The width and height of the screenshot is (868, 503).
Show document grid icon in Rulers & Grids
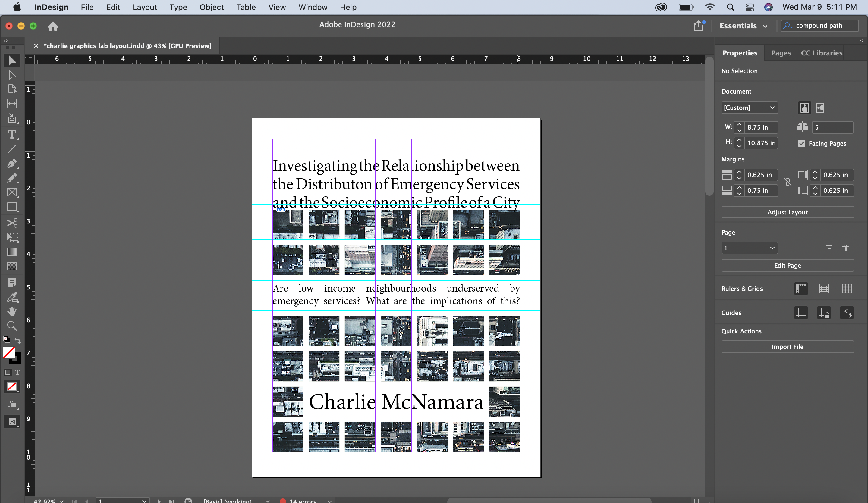(847, 289)
